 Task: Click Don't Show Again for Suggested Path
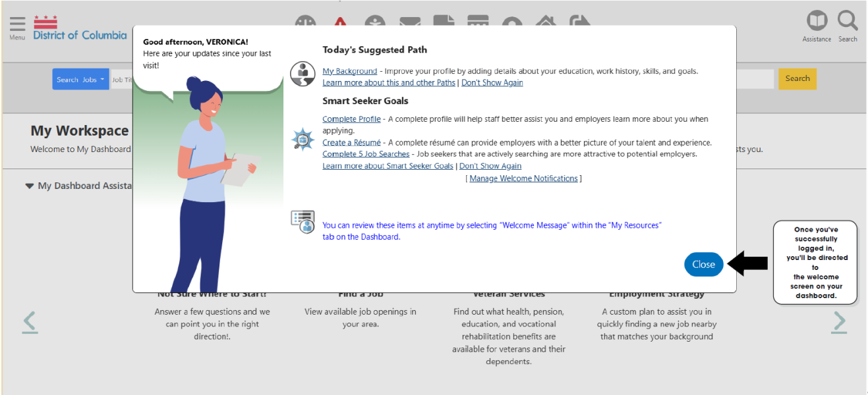click(492, 83)
